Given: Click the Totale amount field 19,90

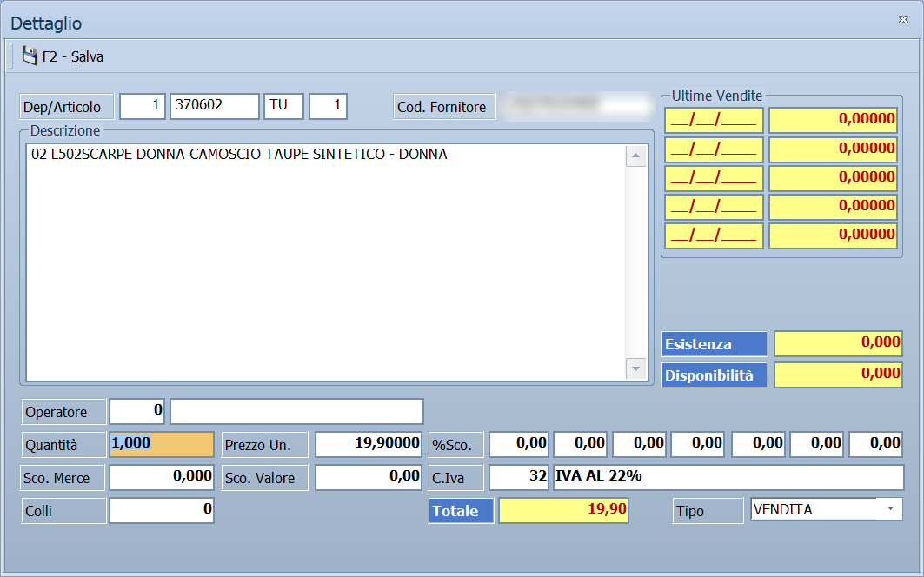Looking at the screenshot, I should (x=563, y=510).
